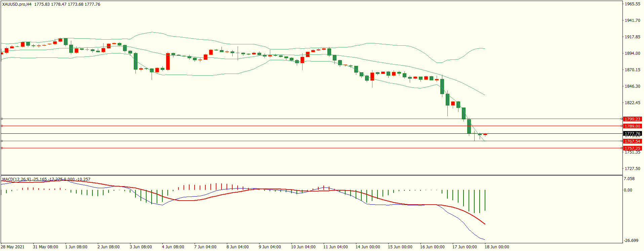Click the 1894.00 price scale value

[632, 53]
